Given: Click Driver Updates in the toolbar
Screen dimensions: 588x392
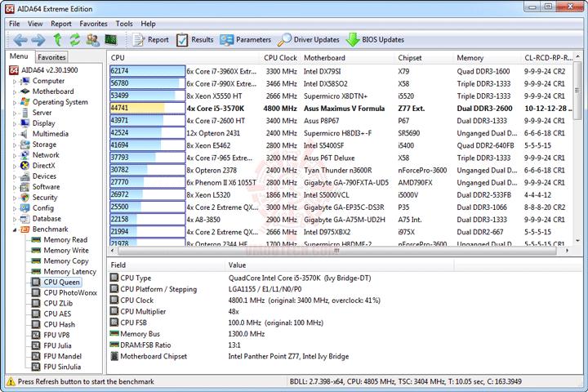Looking at the screenshot, I should pos(308,40).
